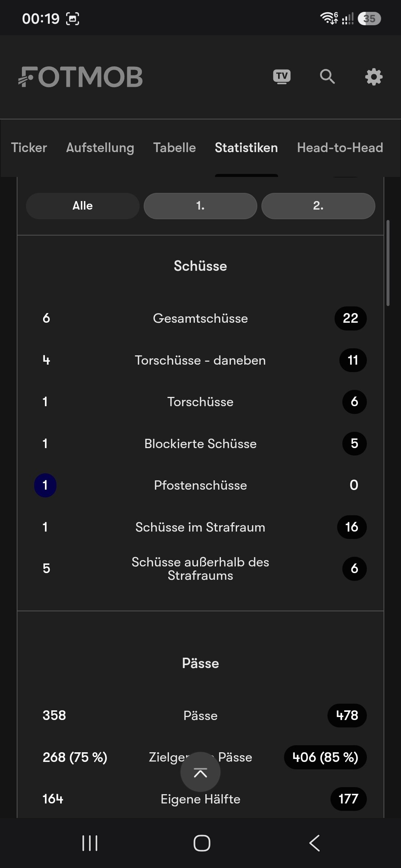Go back with Android back arrow
401x868 pixels.
(x=314, y=843)
